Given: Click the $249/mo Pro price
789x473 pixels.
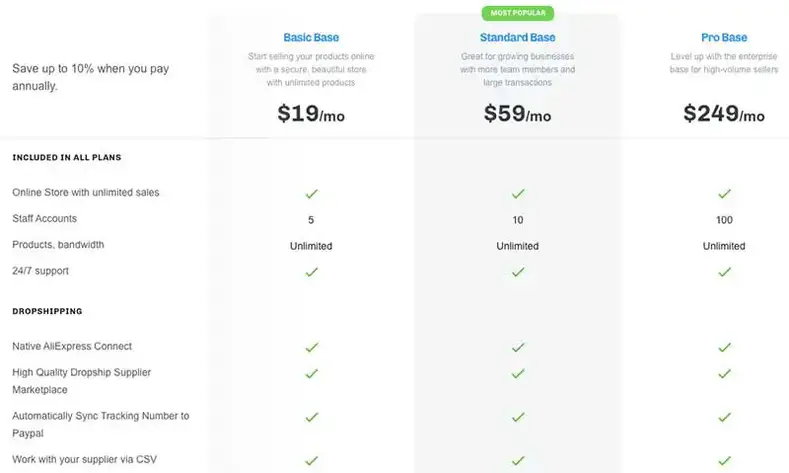Looking at the screenshot, I should click(x=724, y=114).
